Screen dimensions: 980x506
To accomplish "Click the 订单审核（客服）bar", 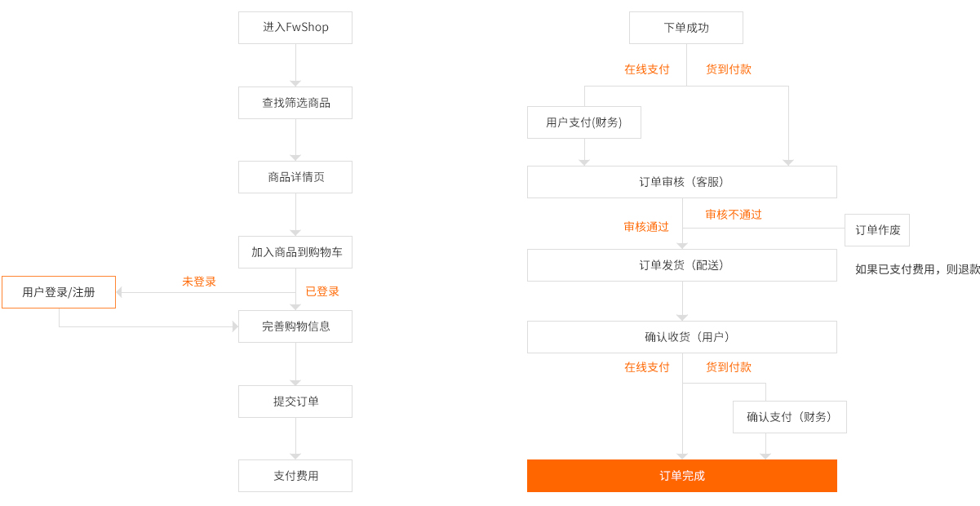I will [x=681, y=182].
